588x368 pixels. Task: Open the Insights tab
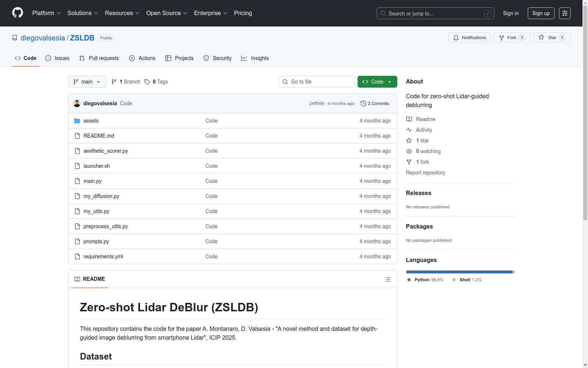[255, 58]
